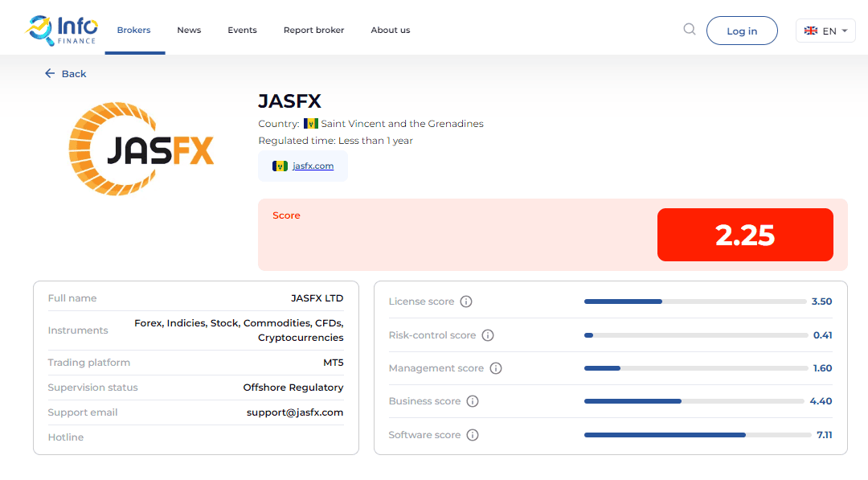This screenshot has height=480, width=868.
Task: Open the Events menu item
Action: pos(242,30)
